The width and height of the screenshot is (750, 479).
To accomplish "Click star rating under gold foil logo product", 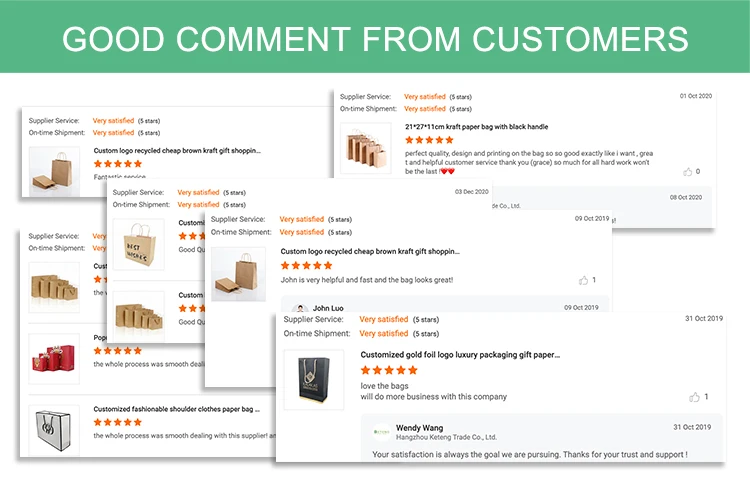I will coord(389,370).
